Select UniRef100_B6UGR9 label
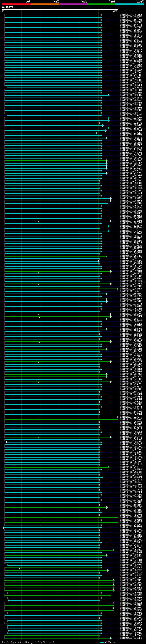 pos(131,45)
